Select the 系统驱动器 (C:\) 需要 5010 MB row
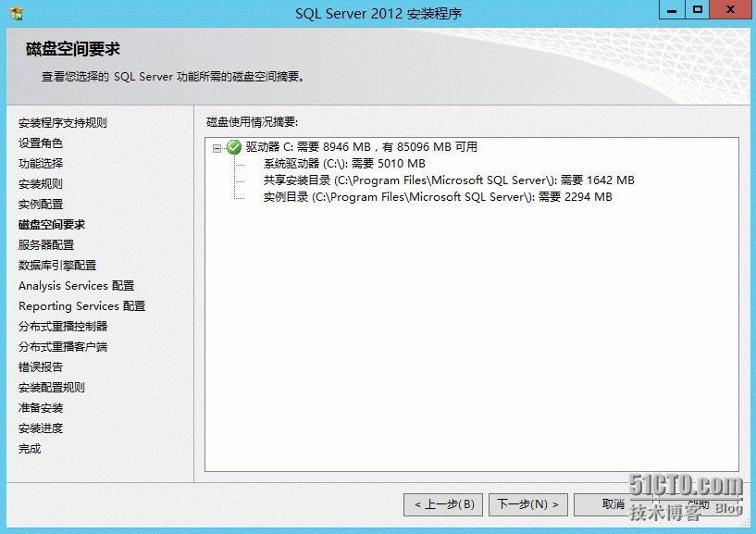The width and height of the screenshot is (756, 534). (x=344, y=164)
